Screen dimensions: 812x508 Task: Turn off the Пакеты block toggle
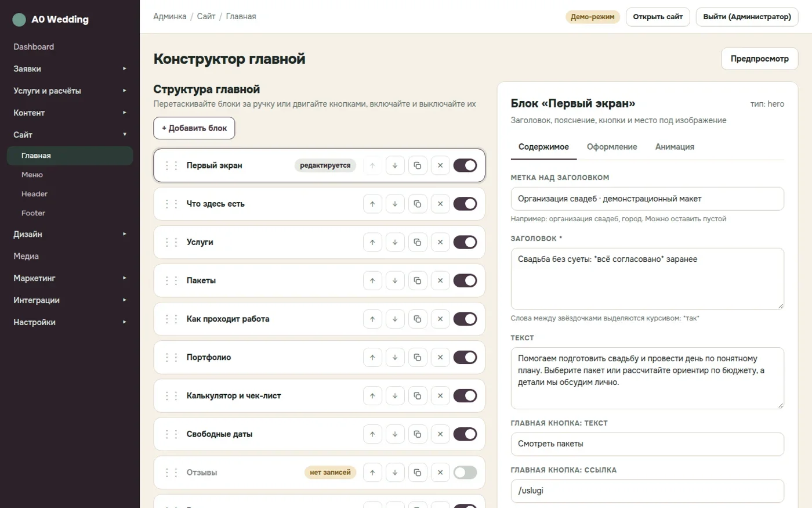point(465,280)
